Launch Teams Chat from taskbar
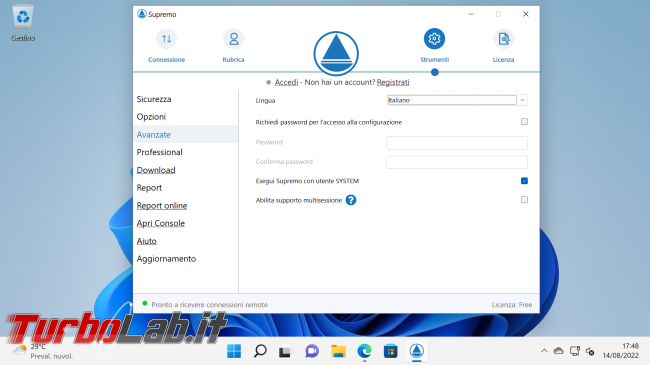Viewport: 650px width, 365px height. (312, 351)
